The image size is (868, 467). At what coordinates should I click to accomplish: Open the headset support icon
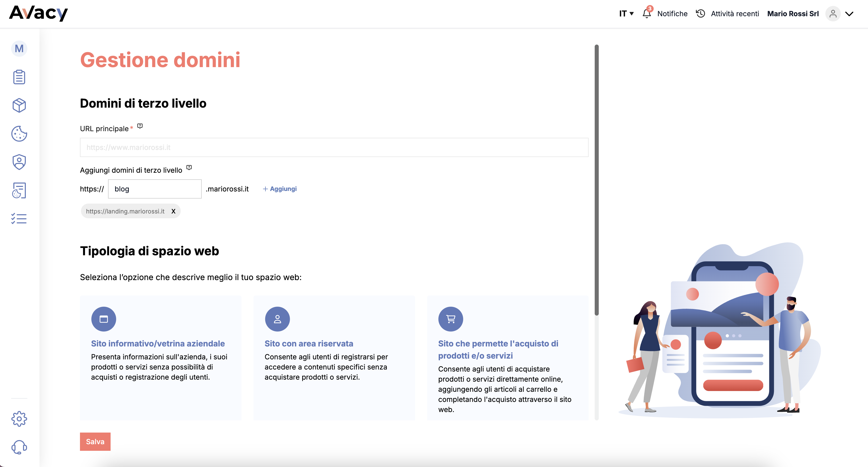19,447
